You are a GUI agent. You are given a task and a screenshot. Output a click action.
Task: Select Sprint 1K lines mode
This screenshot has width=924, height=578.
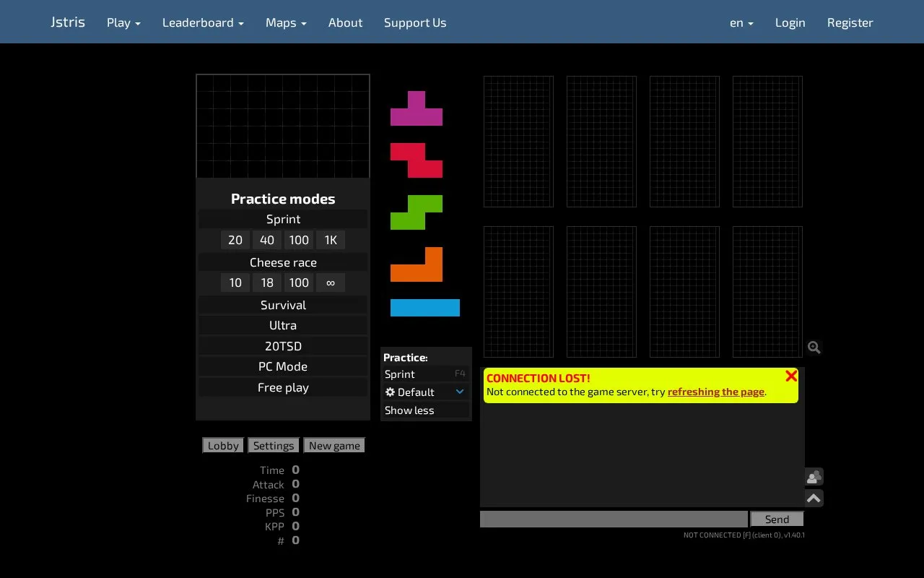[331, 240]
